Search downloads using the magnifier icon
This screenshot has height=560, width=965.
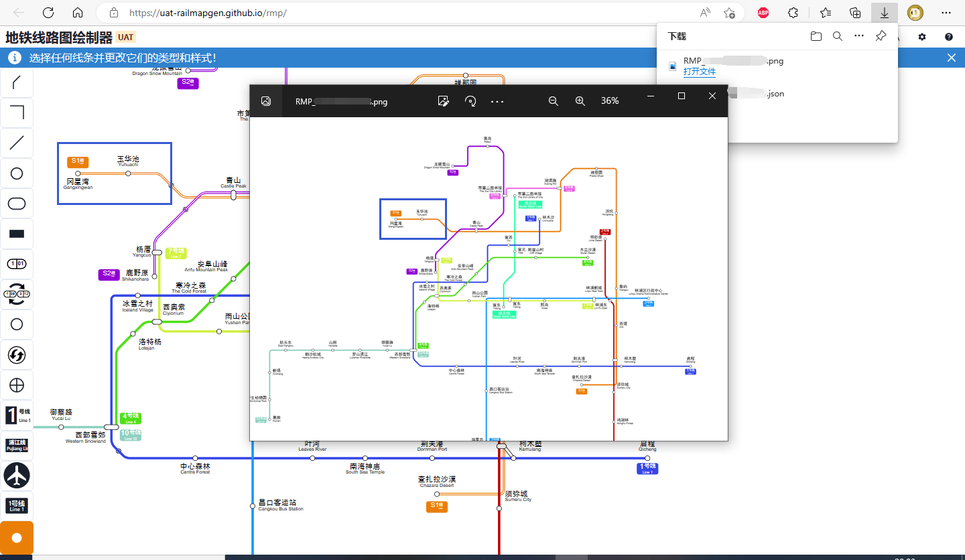(x=838, y=36)
